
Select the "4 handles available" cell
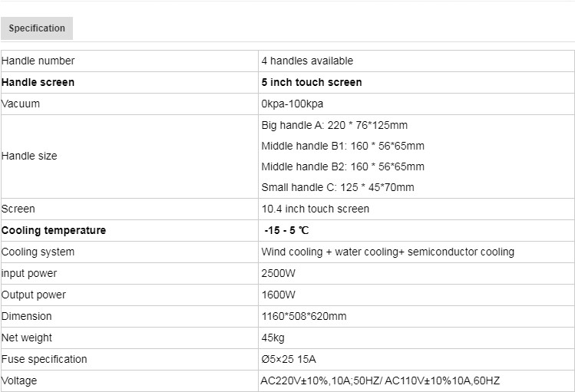[x=307, y=61]
